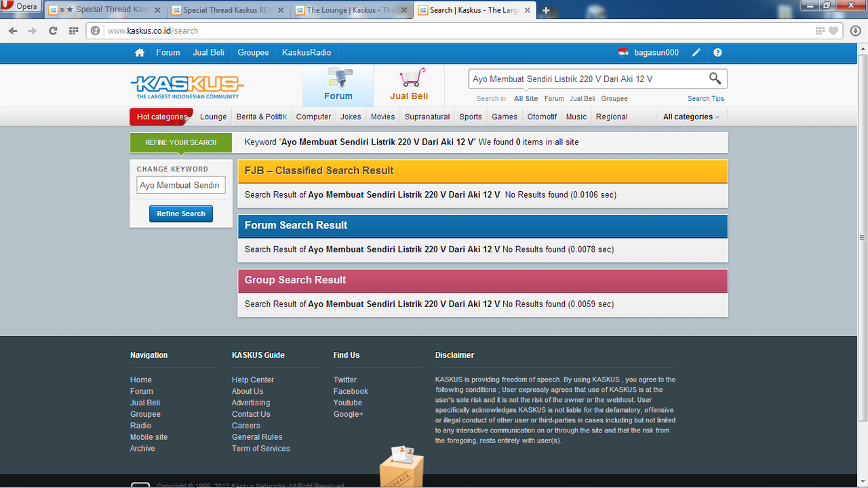Viewport: 868px width, 488px height.
Task: Reload the page
Action: click(x=53, y=30)
